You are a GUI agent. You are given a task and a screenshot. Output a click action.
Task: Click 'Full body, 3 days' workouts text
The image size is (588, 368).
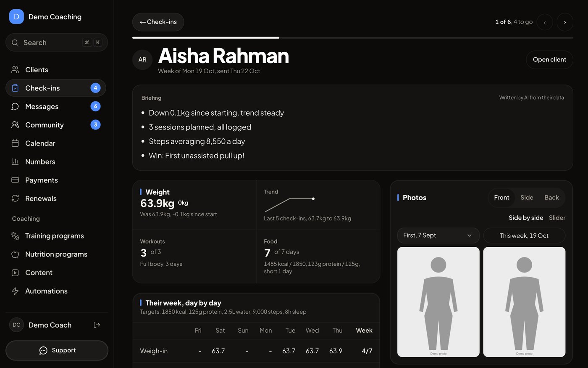coord(161,264)
